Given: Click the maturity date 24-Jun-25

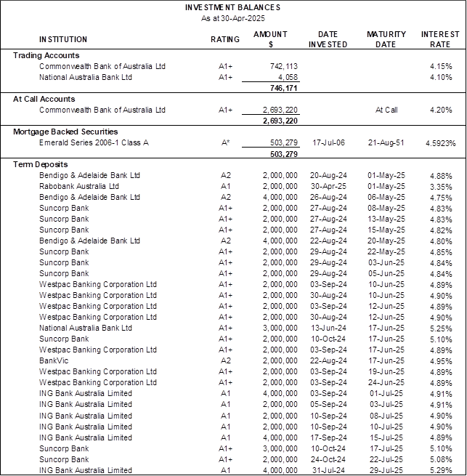Looking at the screenshot, I should [x=386, y=383].
